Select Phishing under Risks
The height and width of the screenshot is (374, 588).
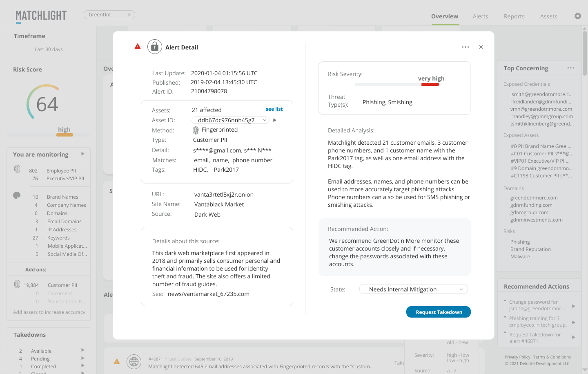click(x=520, y=242)
